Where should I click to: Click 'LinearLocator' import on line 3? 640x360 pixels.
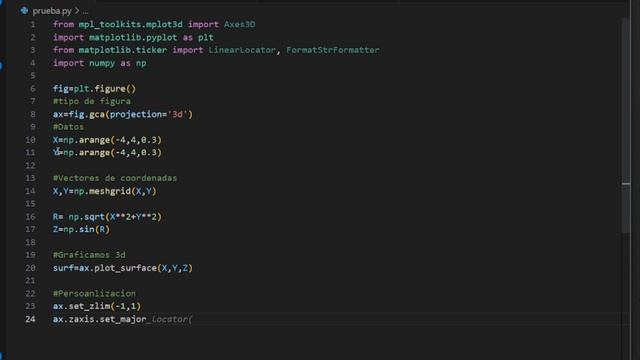click(242, 50)
